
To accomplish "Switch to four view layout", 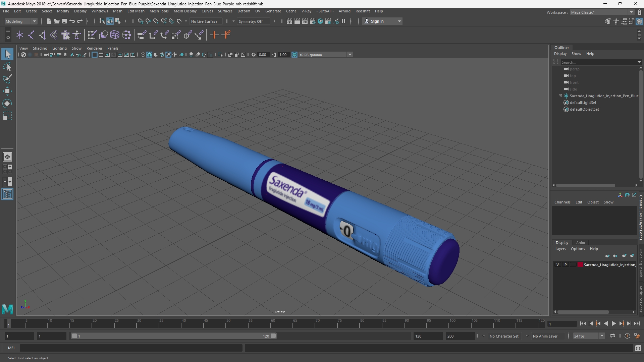I will click(7, 169).
